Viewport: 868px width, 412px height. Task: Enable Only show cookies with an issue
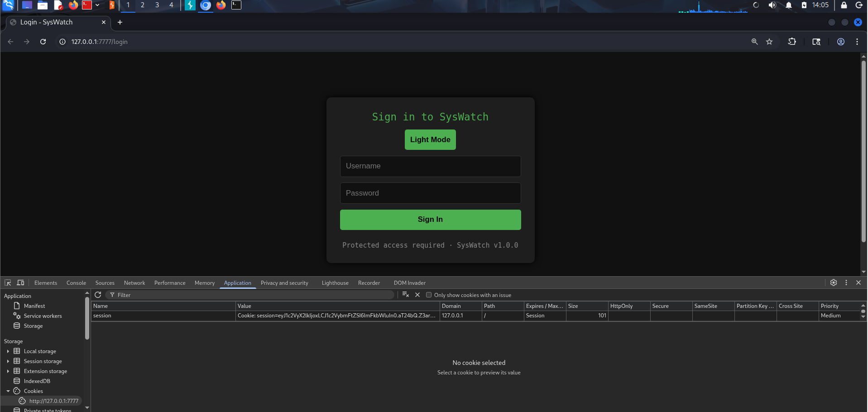point(429,295)
